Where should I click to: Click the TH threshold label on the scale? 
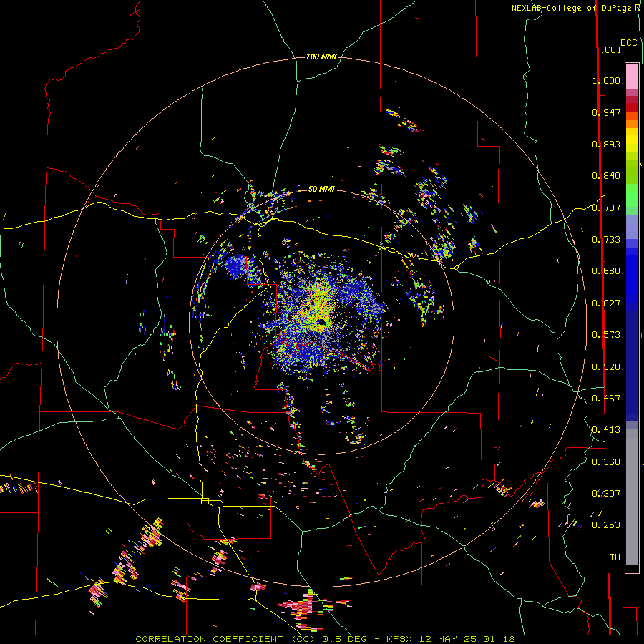(615, 557)
